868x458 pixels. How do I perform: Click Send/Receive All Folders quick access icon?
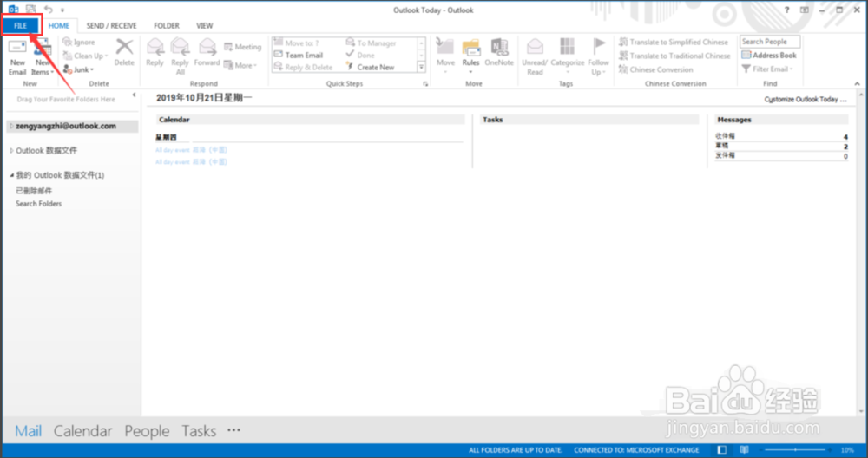click(31, 10)
